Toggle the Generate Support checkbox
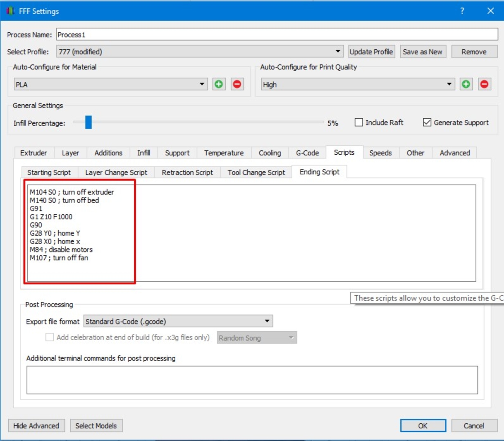The height and width of the screenshot is (441, 504). [427, 122]
